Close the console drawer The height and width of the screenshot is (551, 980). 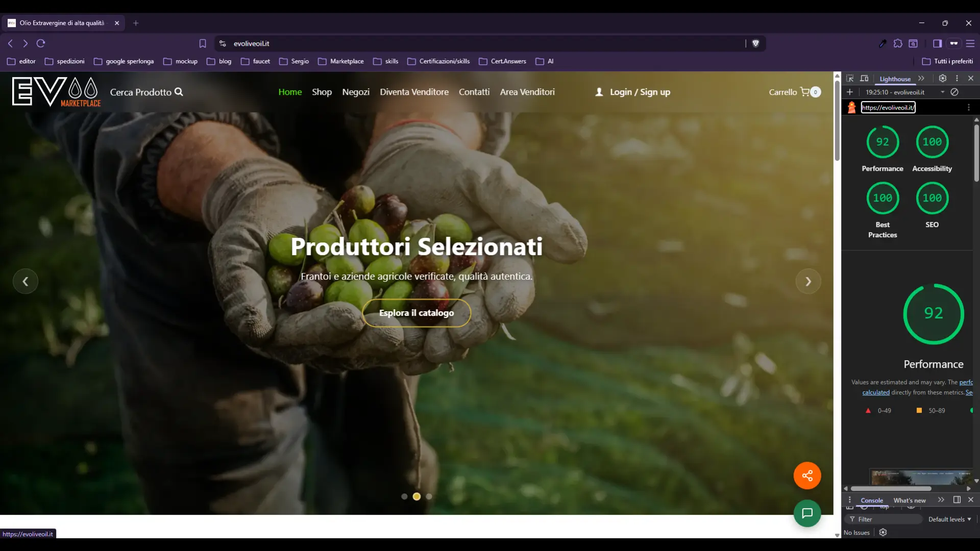click(x=971, y=500)
